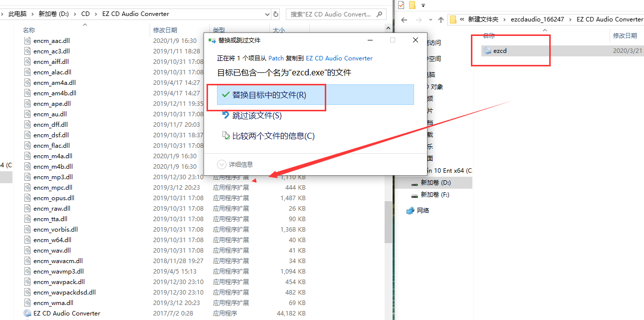Viewport: 644px width, 320px height.
Task: Minimize the replace or skip files dialog
Action: click(x=370, y=40)
